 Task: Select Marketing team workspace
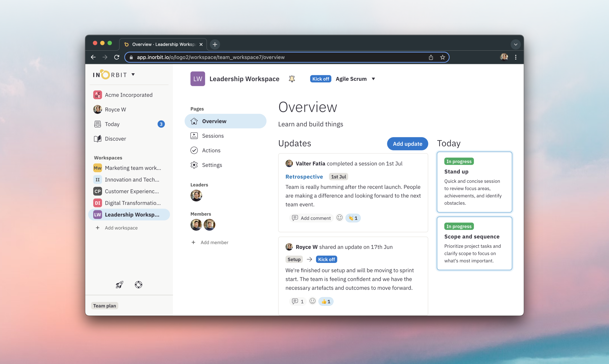pos(129,168)
